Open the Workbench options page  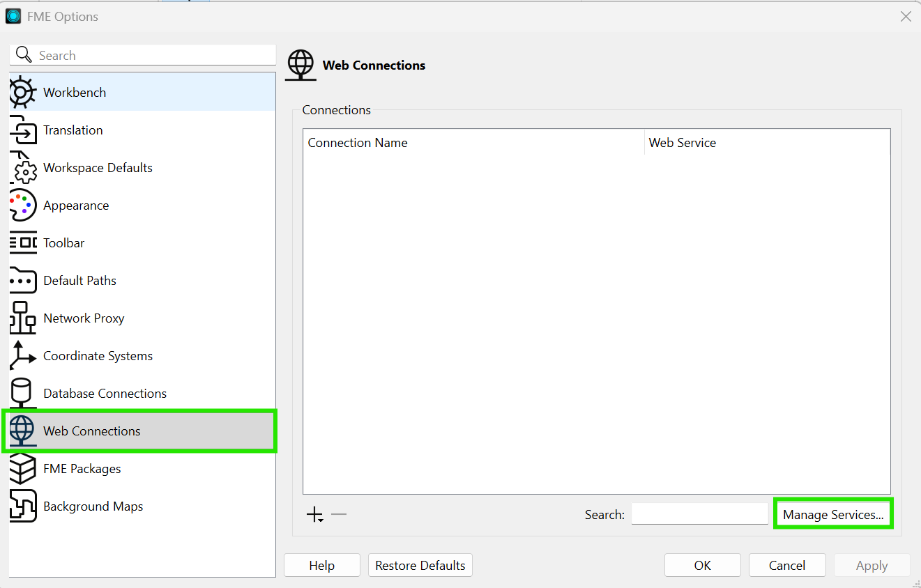point(142,92)
